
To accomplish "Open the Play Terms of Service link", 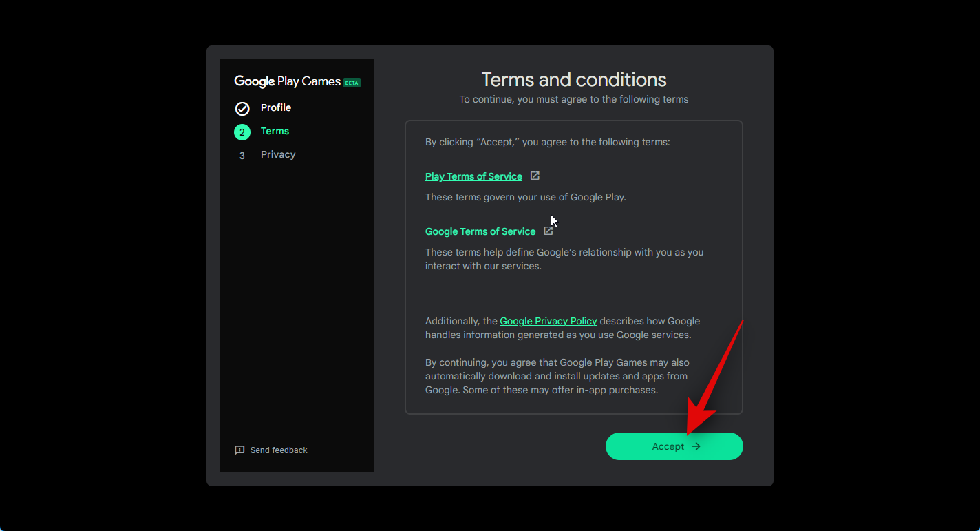I will tap(473, 176).
